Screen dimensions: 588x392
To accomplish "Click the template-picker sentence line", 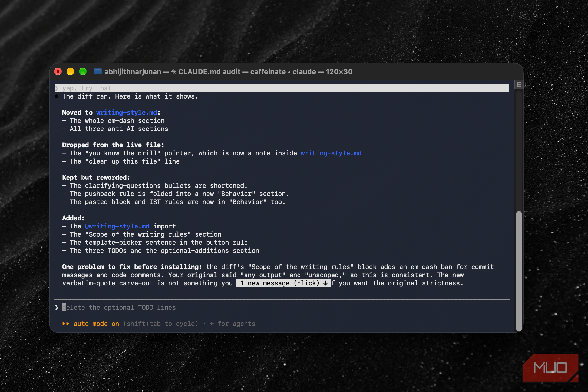I will pos(155,243).
